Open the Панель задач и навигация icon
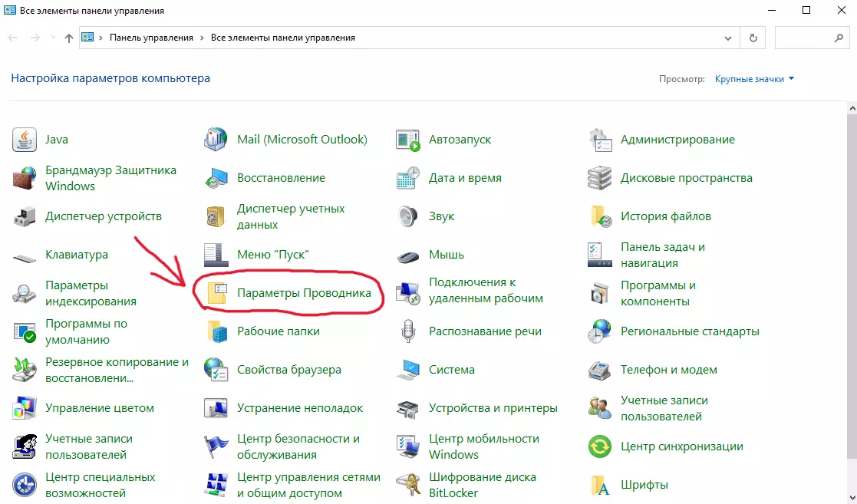Image resolution: width=857 pixels, height=504 pixels. click(x=599, y=255)
